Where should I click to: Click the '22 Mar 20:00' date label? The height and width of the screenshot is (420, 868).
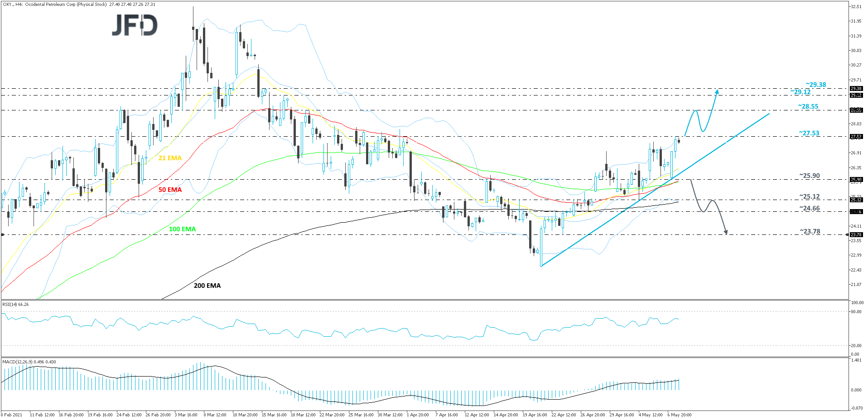click(332, 415)
